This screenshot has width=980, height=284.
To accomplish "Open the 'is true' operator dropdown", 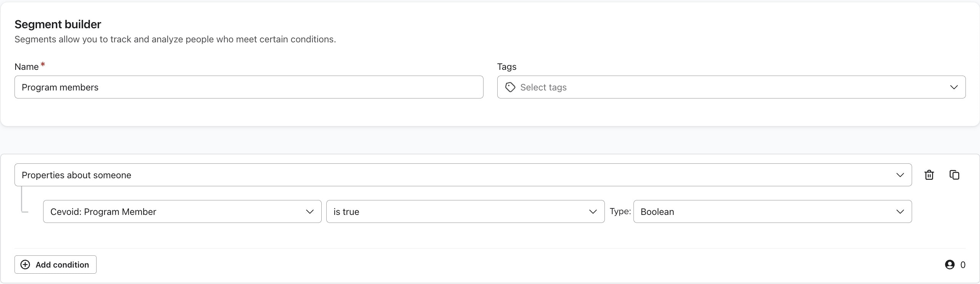I will (458, 211).
